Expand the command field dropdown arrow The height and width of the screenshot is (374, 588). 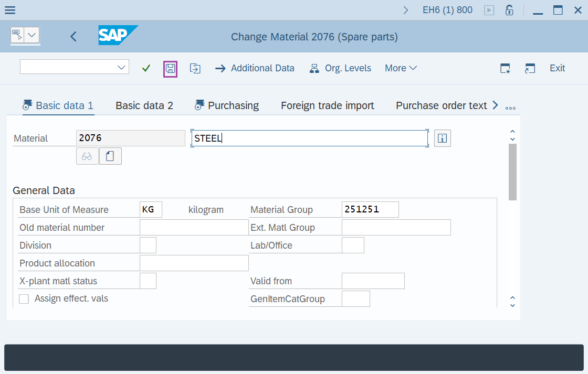[x=121, y=67]
